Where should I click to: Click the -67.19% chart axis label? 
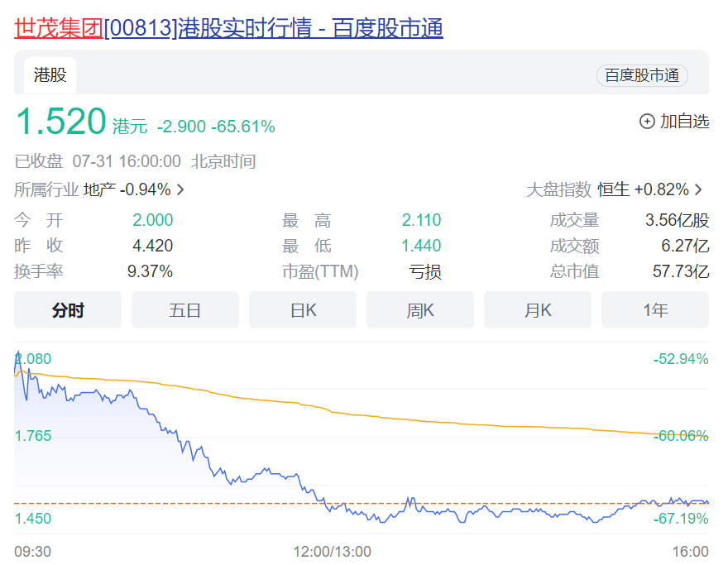tap(681, 519)
